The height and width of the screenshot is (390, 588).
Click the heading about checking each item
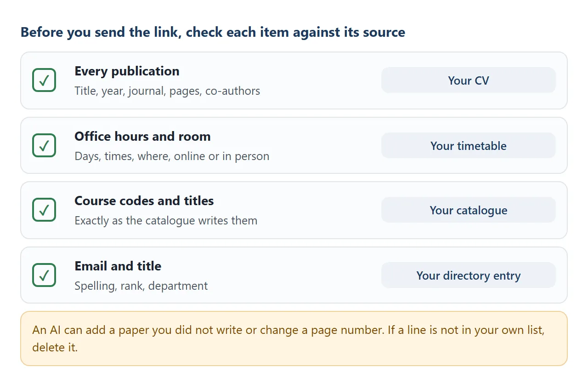pyautogui.click(x=213, y=32)
